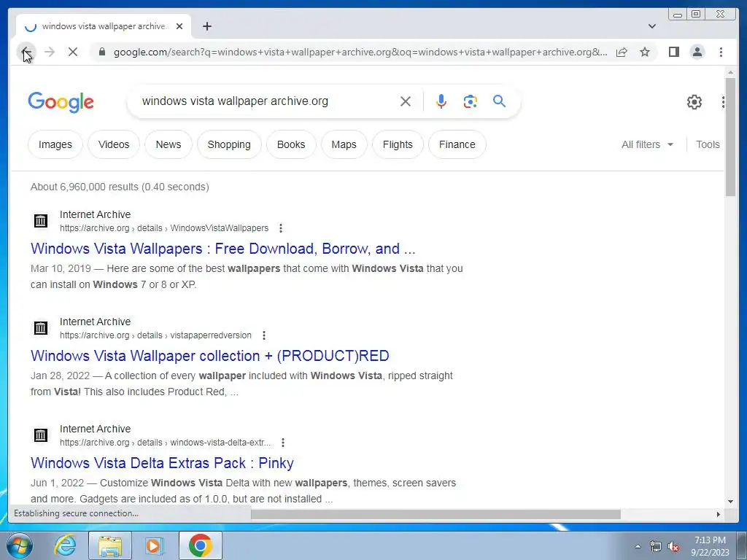Open more options for vistapaperredversion result
The width and height of the screenshot is (747, 560).
264,335
